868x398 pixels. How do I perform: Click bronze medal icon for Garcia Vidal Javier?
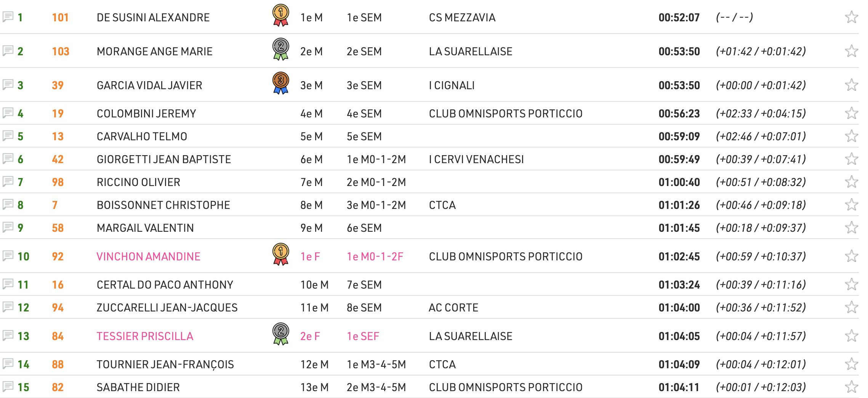(x=281, y=83)
